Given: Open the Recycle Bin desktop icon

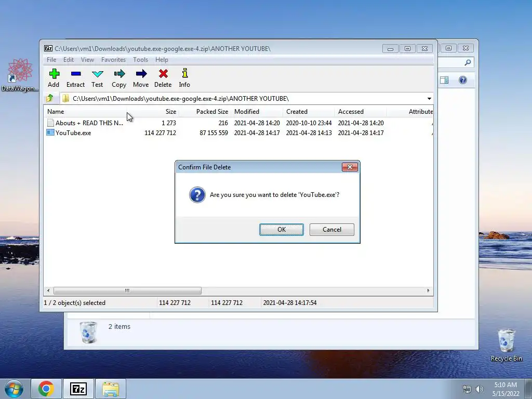Looking at the screenshot, I should coord(506,345).
